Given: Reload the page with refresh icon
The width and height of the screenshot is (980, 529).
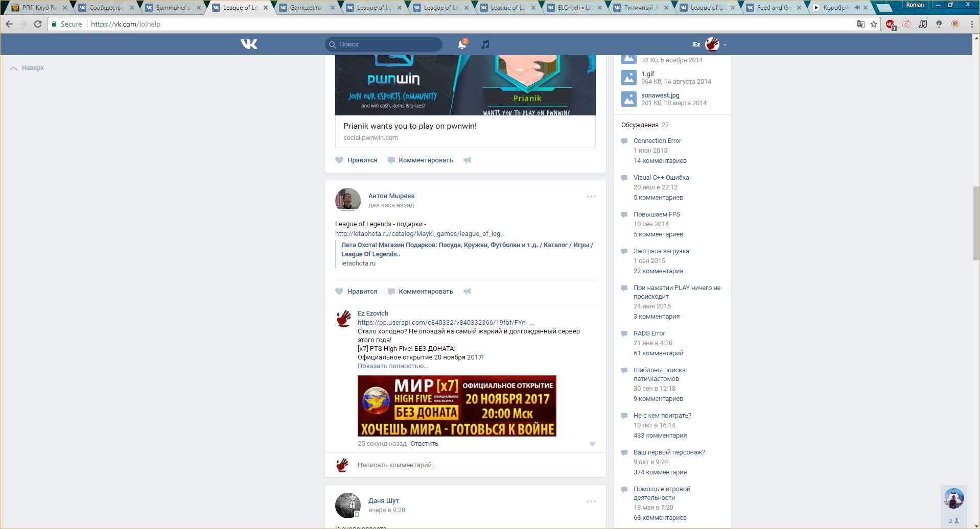Looking at the screenshot, I should coord(38,24).
